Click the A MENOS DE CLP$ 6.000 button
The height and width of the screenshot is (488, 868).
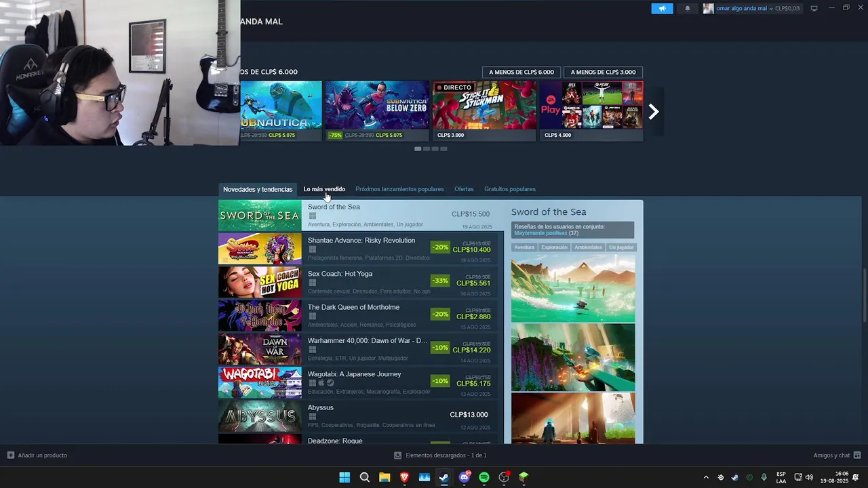click(521, 72)
